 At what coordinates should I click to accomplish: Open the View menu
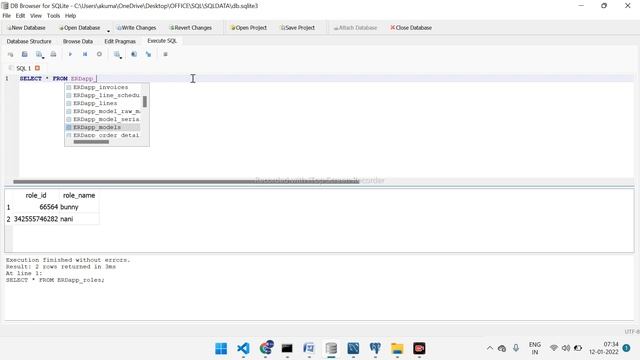coord(36,16)
